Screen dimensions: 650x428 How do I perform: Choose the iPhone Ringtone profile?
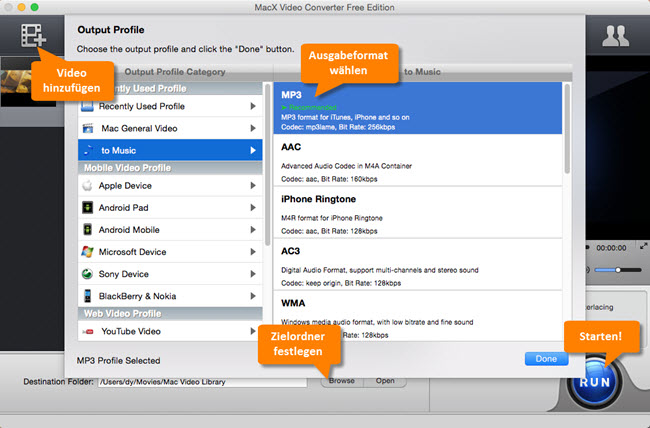click(x=417, y=212)
